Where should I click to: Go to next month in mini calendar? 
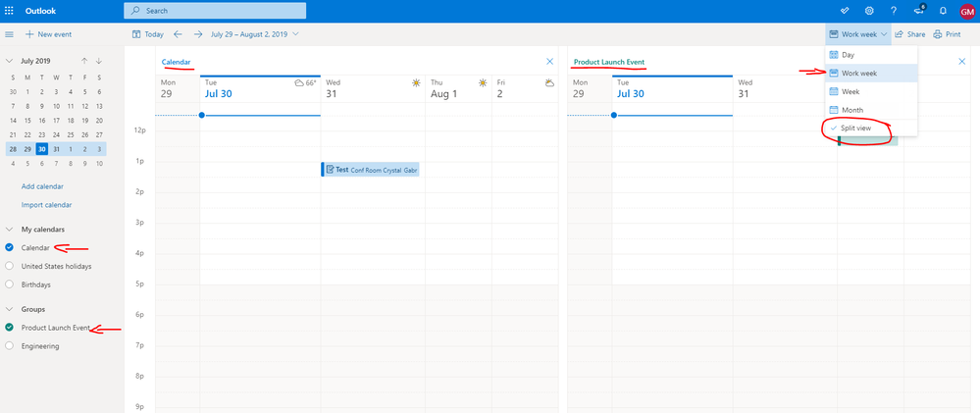tap(99, 61)
